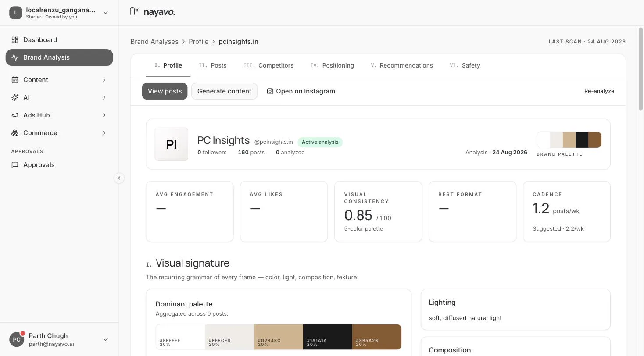Click the Commerce boxes icon
This screenshot has height=356, width=644.
point(15,133)
